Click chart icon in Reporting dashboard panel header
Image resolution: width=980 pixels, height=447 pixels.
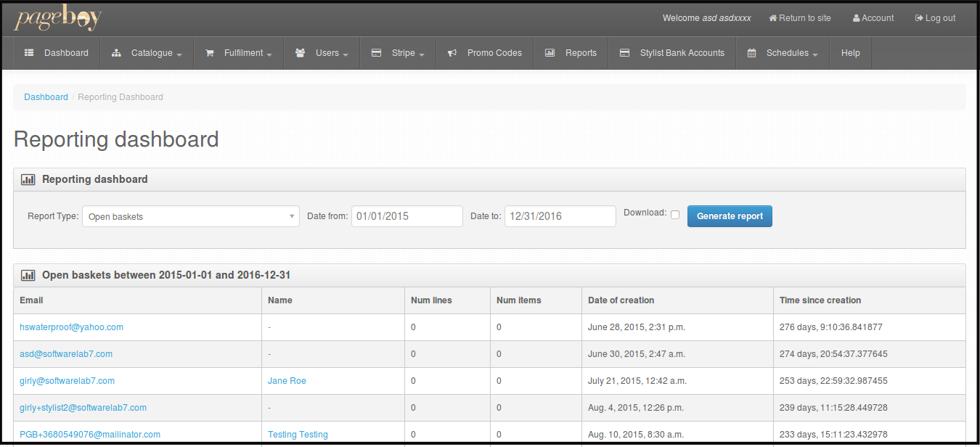(x=28, y=179)
